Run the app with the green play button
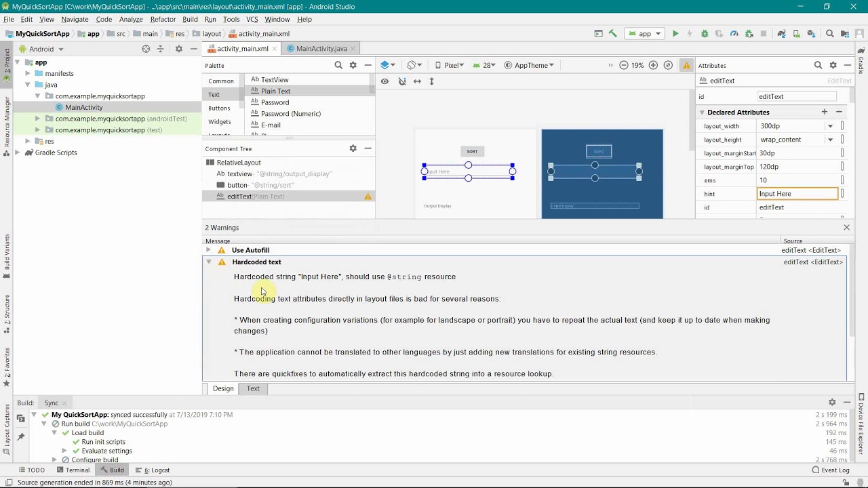This screenshot has height=488, width=868. pyautogui.click(x=675, y=34)
